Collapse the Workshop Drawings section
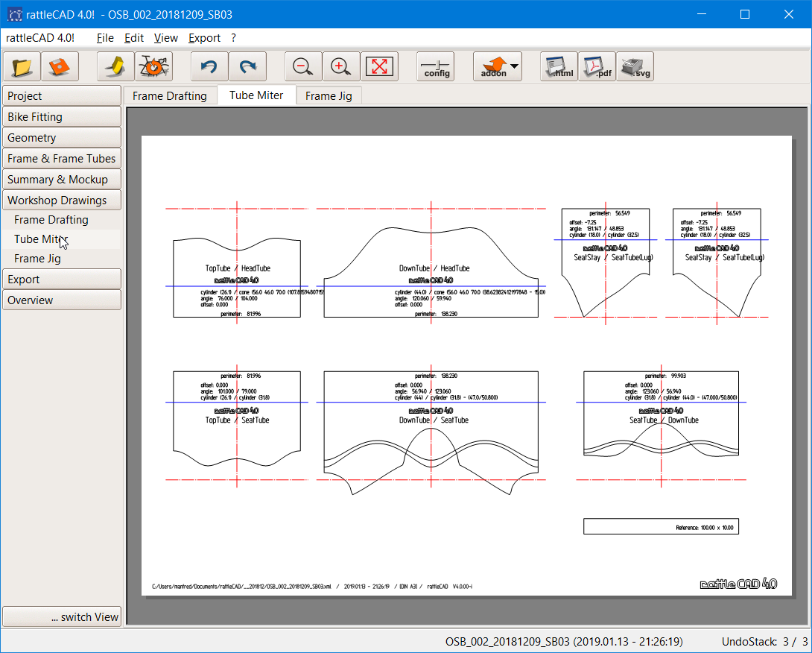Viewport: 812px width, 653px height. pos(62,200)
